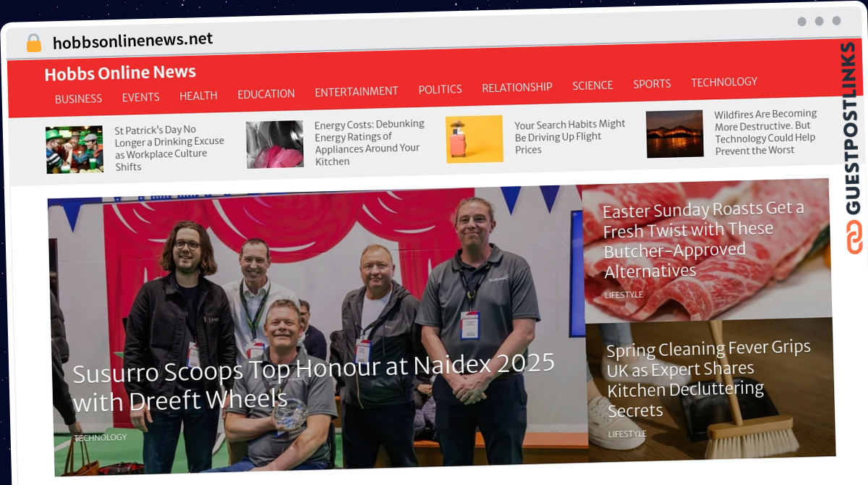
Task: Open the Entertainment section
Action: [x=357, y=92]
